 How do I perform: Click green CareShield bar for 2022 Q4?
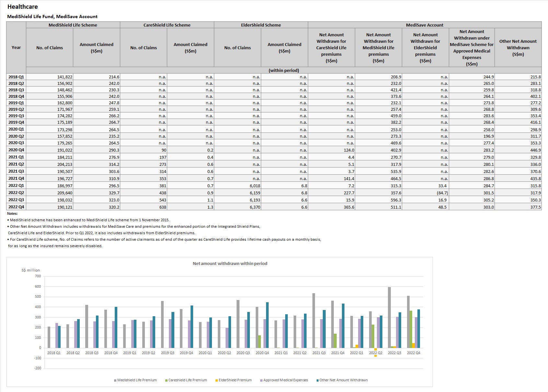pyautogui.click(x=411, y=329)
